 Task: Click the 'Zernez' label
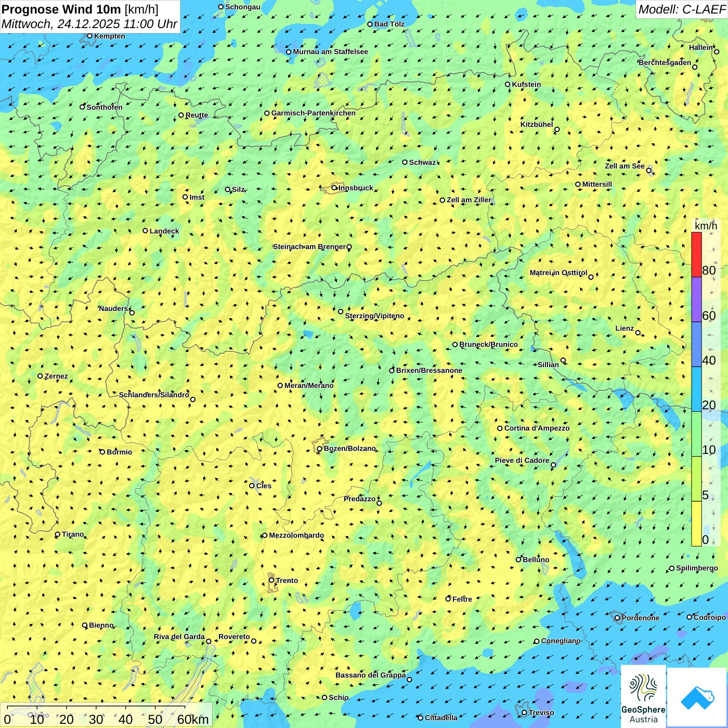click(56, 376)
